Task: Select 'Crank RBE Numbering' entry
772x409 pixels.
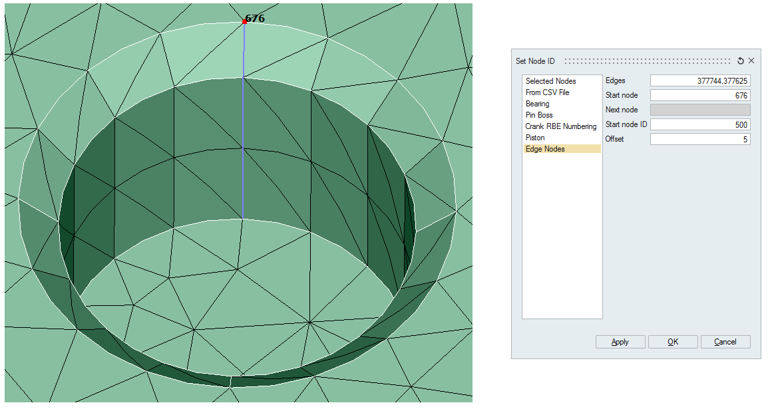Action: [x=560, y=126]
